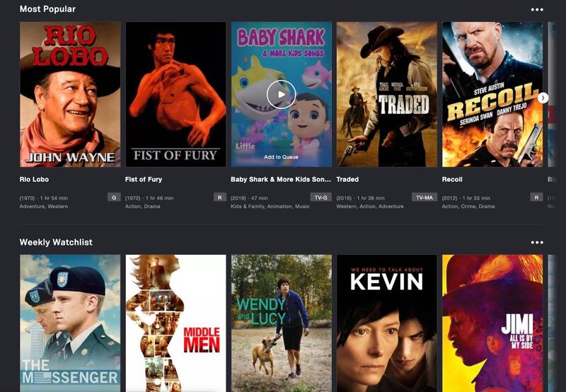Select Jimi All Is by My Side poster
The width and height of the screenshot is (566, 392).
click(492, 323)
